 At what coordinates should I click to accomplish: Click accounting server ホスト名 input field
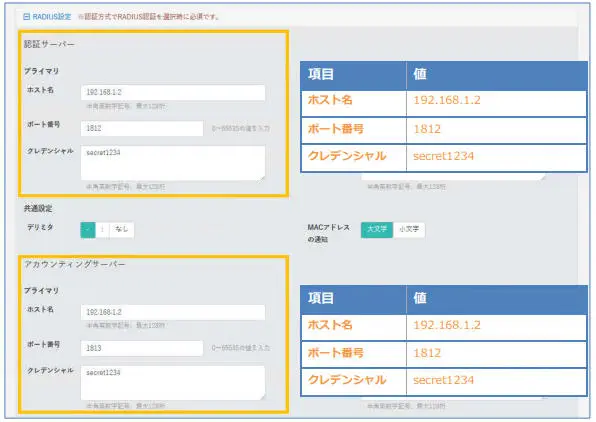pos(173,312)
